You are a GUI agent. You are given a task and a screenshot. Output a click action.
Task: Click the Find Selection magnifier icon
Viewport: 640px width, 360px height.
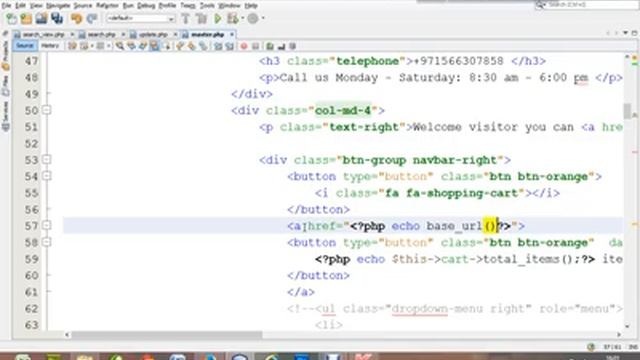[x=120, y=46]
